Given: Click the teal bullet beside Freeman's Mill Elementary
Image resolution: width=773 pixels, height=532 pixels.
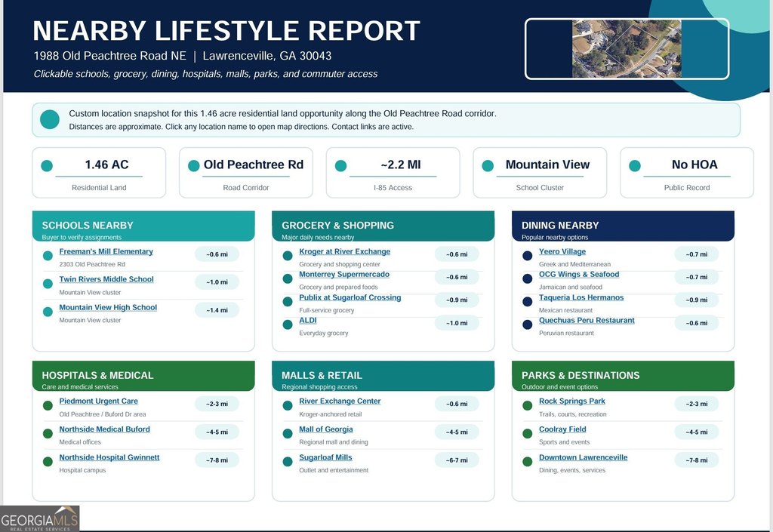Looking at the screenshot, I should point(48,256).
